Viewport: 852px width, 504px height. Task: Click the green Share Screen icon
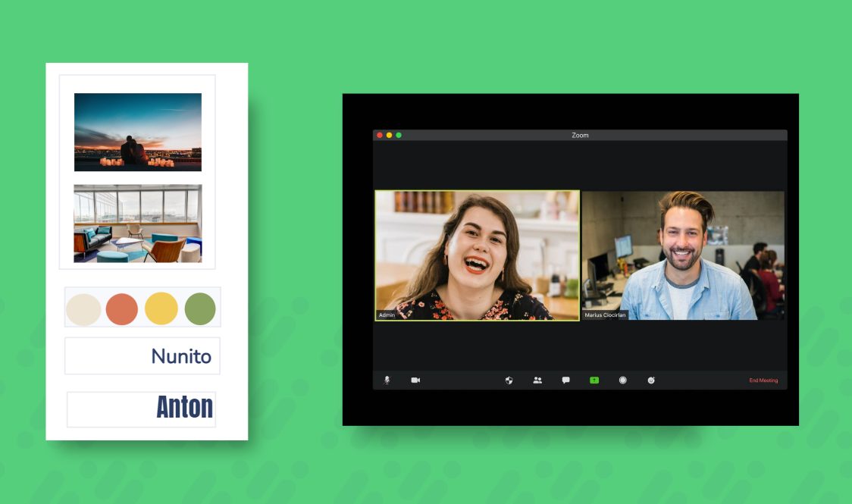pyautogui.click(x=594, y=380)
